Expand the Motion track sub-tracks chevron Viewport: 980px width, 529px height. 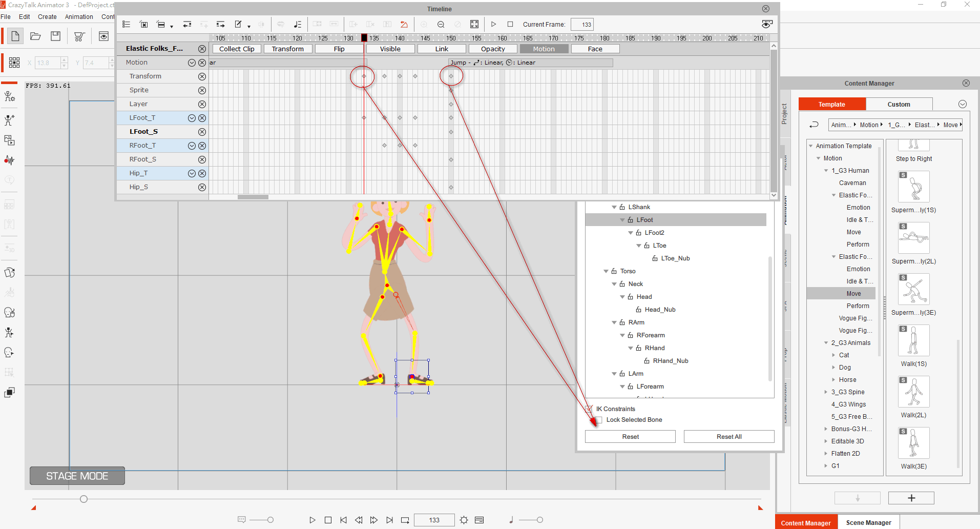(192, 63)
